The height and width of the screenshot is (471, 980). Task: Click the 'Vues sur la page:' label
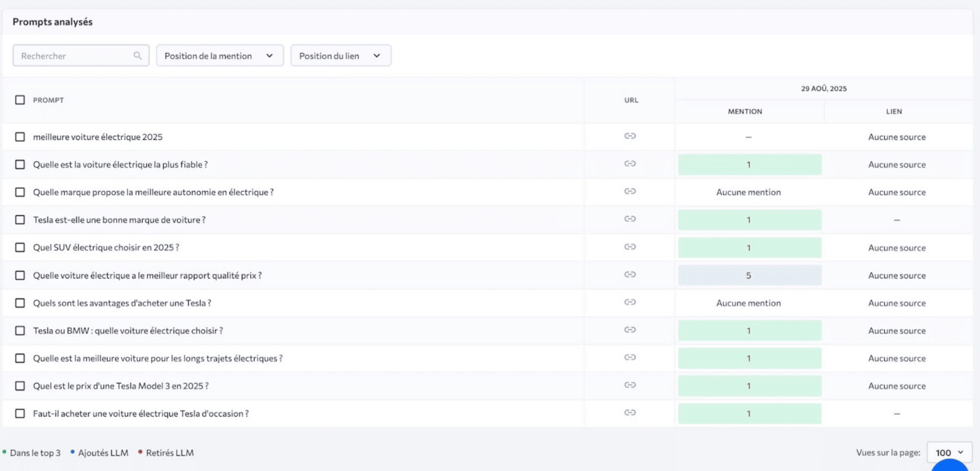coord(888,453)
